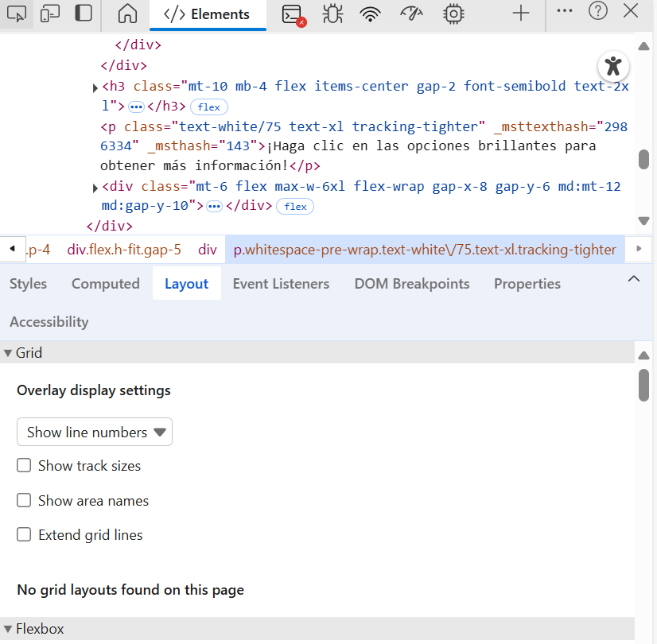Viewport: 657px width, 644px height.
Task: Open the Computed pane tab
Action: [x=106, y=284]
